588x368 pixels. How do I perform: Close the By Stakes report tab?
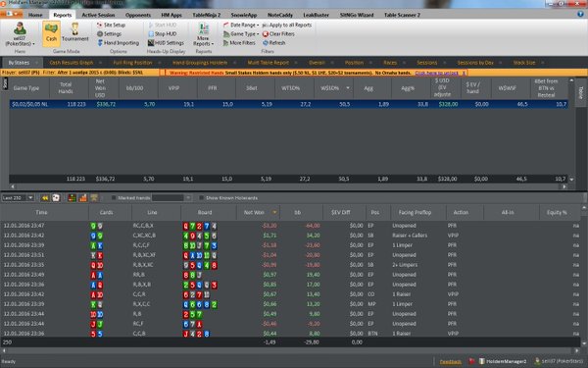click(36, 63)
